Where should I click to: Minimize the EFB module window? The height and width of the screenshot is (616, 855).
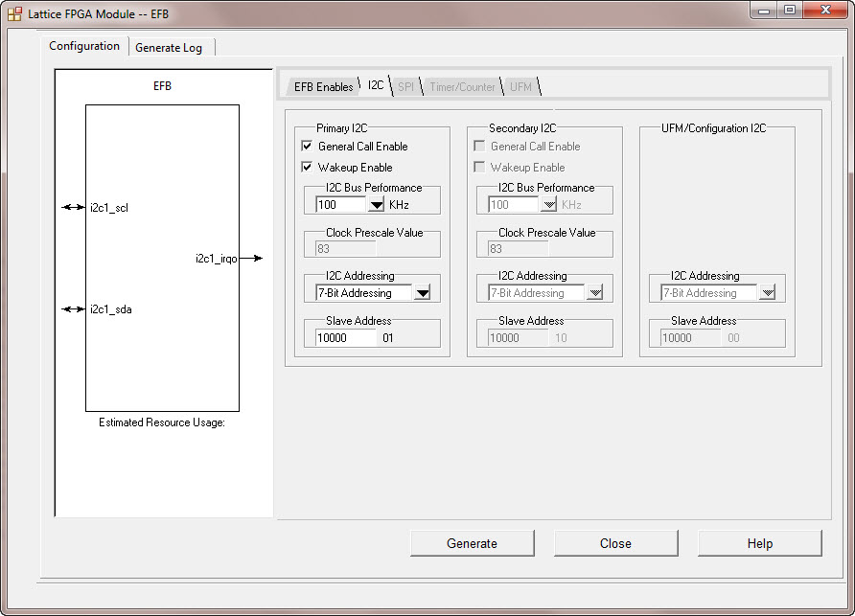coord(764,11)
